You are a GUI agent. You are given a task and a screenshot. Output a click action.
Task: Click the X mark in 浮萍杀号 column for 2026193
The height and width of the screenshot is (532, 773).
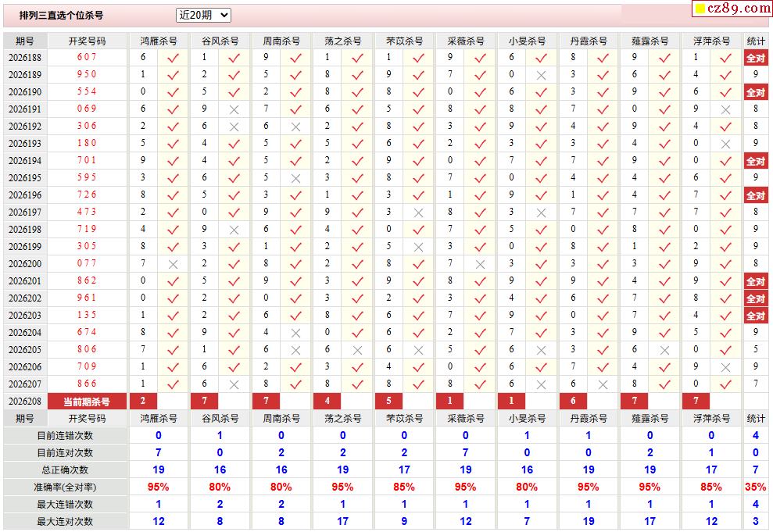pyautogui.click(x=725, y=144)
